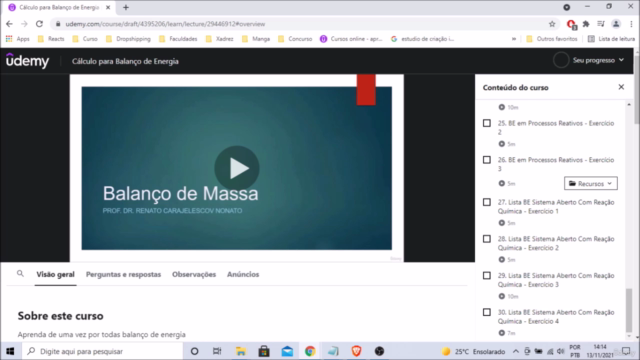Screen dimensions: 640x360
Task: Close the Cálculo para Balanço de Energia tab
Action: click(108, 7)
